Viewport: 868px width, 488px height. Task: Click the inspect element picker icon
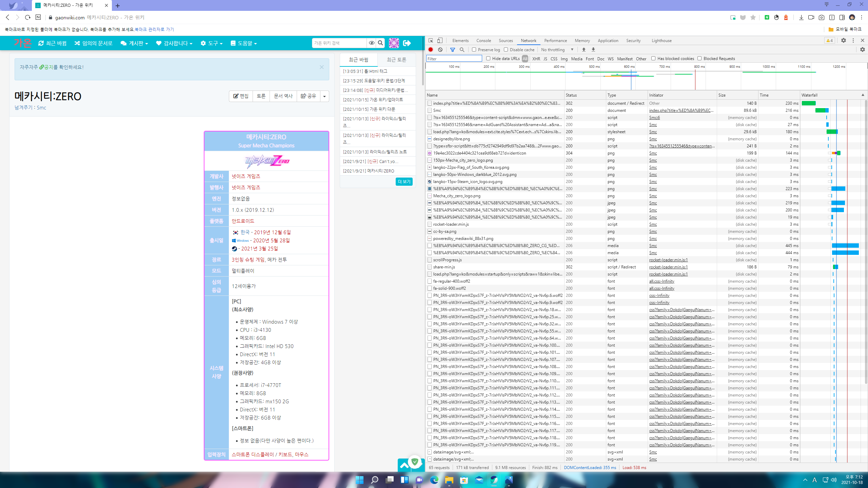[x=431, y=41]
